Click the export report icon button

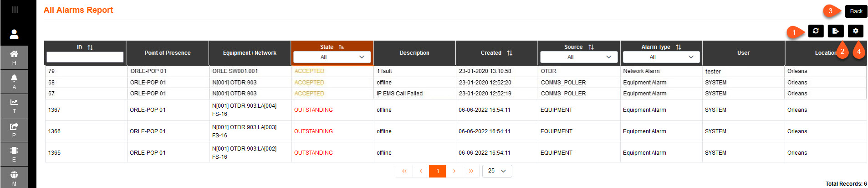coord(836,31)
